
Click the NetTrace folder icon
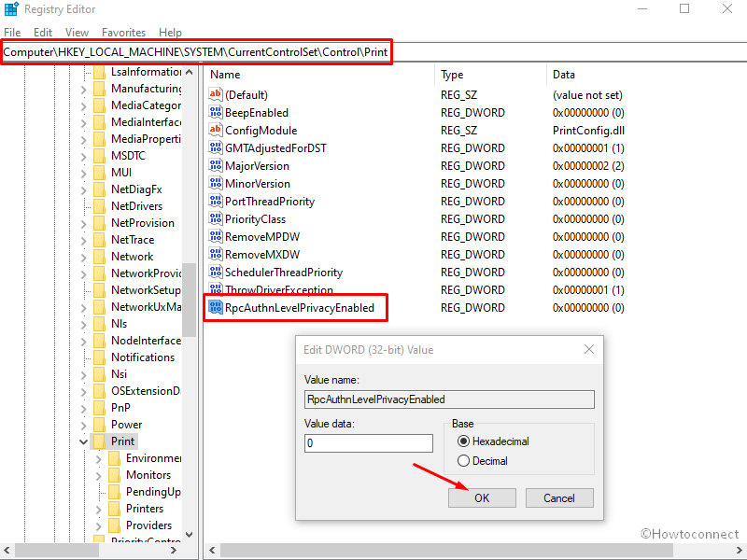pyautogui.click(x=99, y=240)
